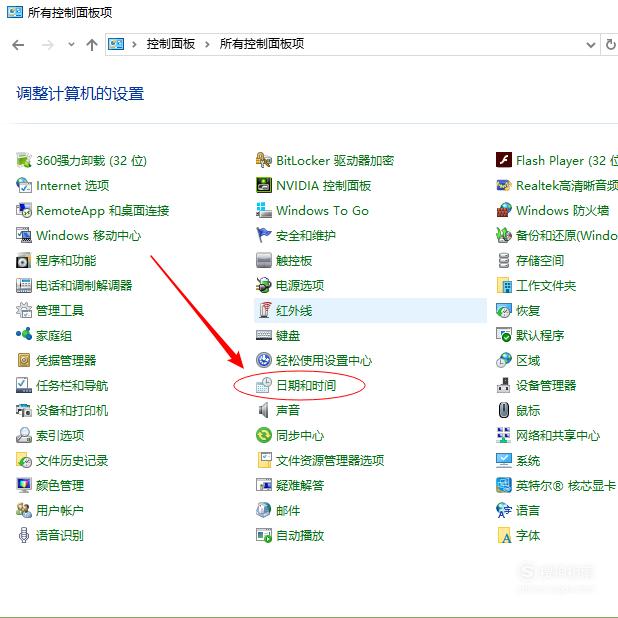Open the 疑难解答 link
Viewport: 618px width, 618px height.
(x=300, y=485)
